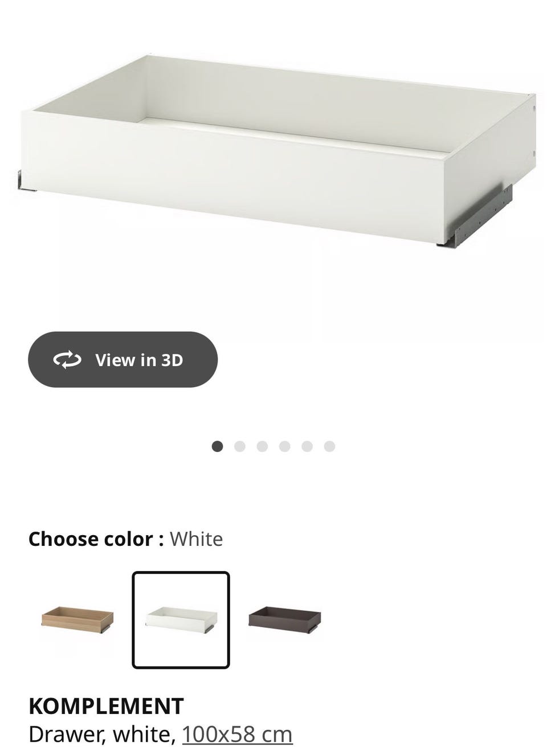Select the dark brown drawer swatch
Screen dimensions: 547x756
point(285,619)
